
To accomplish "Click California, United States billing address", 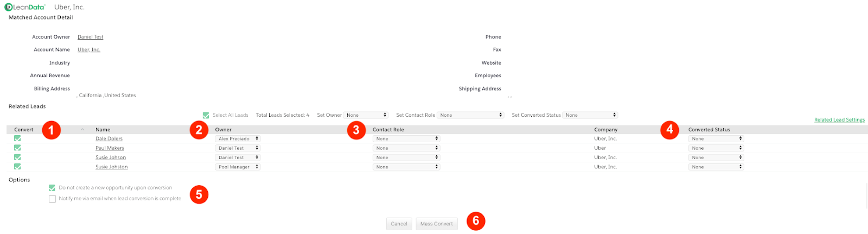I will (106, 95).
